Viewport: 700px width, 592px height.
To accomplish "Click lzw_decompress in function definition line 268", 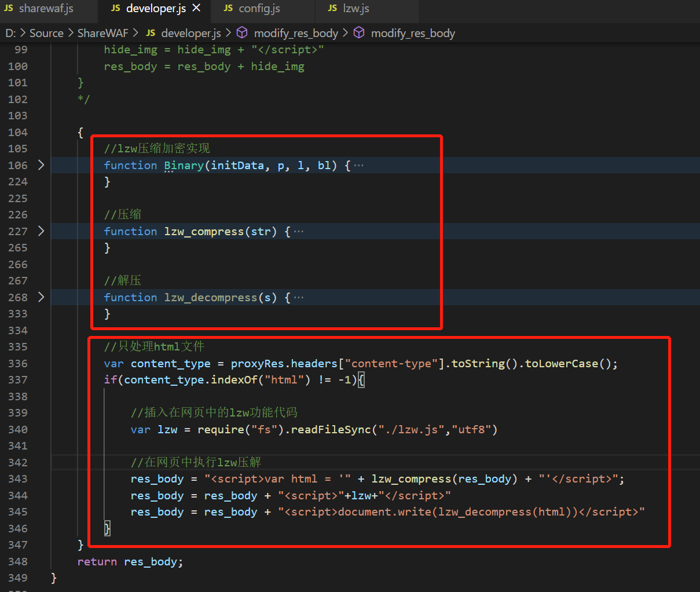I will (x=211, y=297).
